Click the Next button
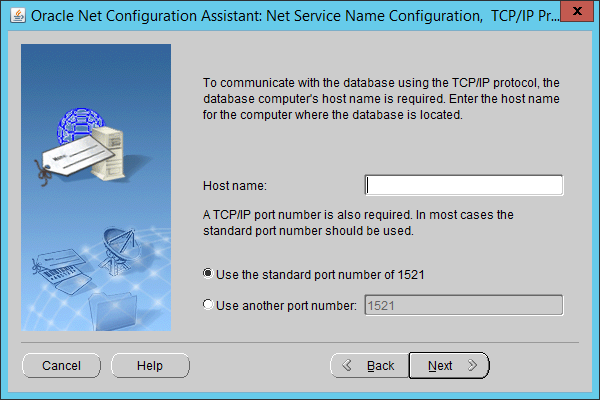Viewport: 600px width, 400px height. 449,366
